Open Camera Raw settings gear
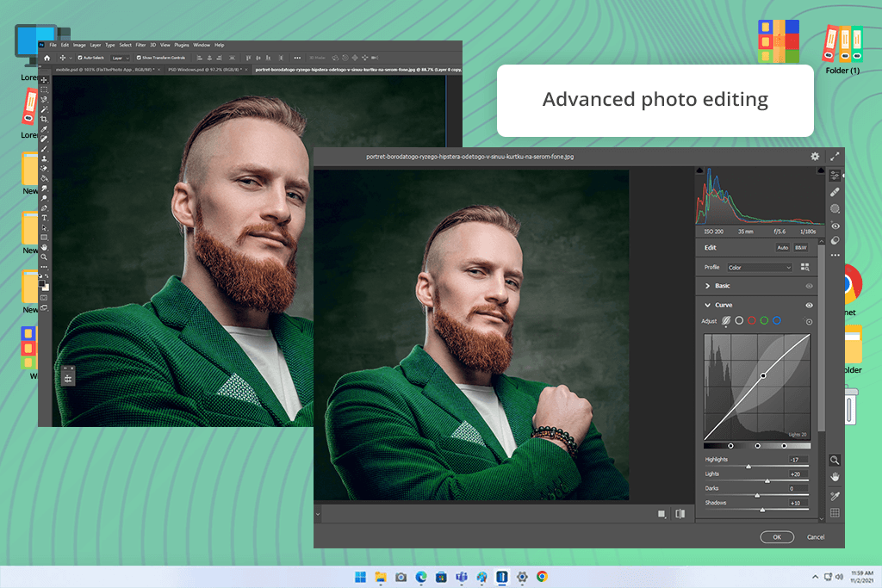882x588 pixels. [x=815, y=157]
